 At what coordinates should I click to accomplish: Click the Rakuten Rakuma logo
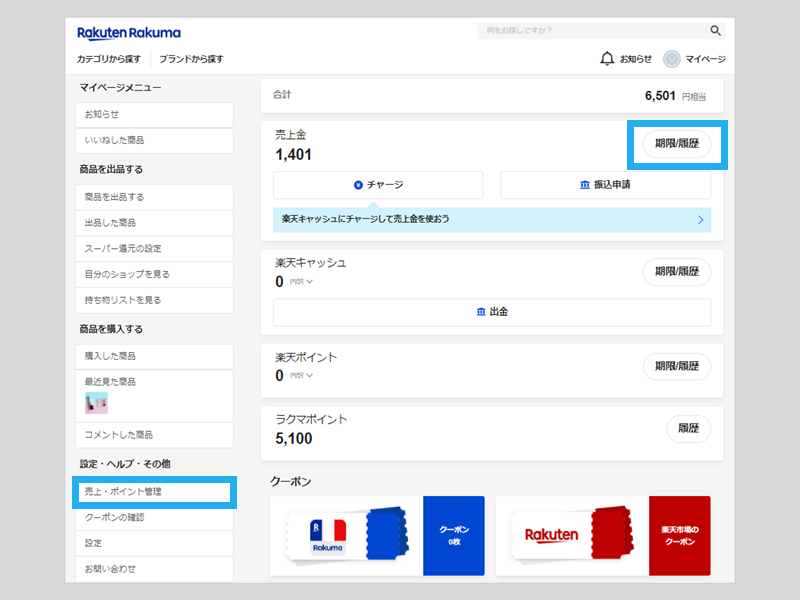(129, 33)
